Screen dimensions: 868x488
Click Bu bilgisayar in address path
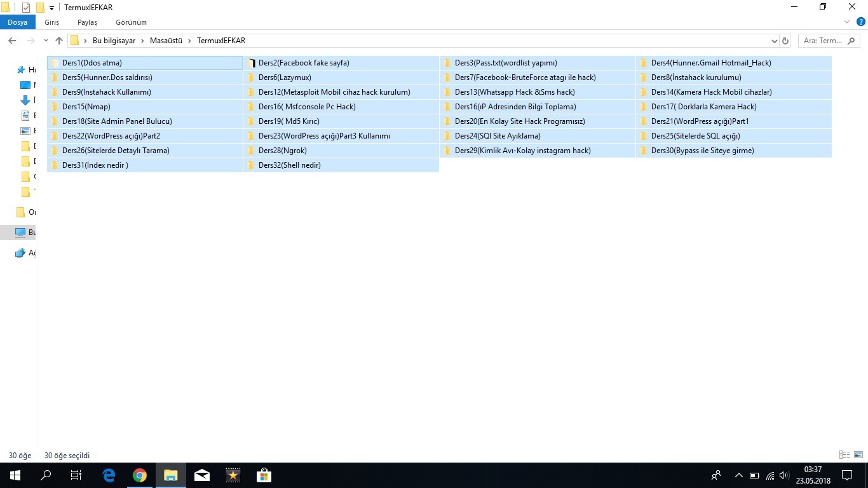point(114,41)
